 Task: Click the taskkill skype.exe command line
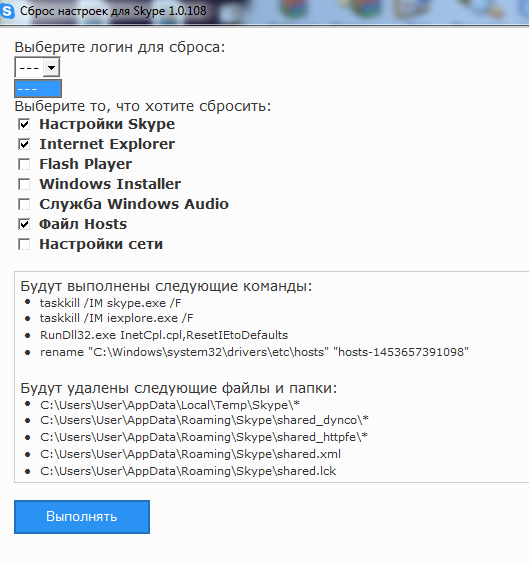110,303
